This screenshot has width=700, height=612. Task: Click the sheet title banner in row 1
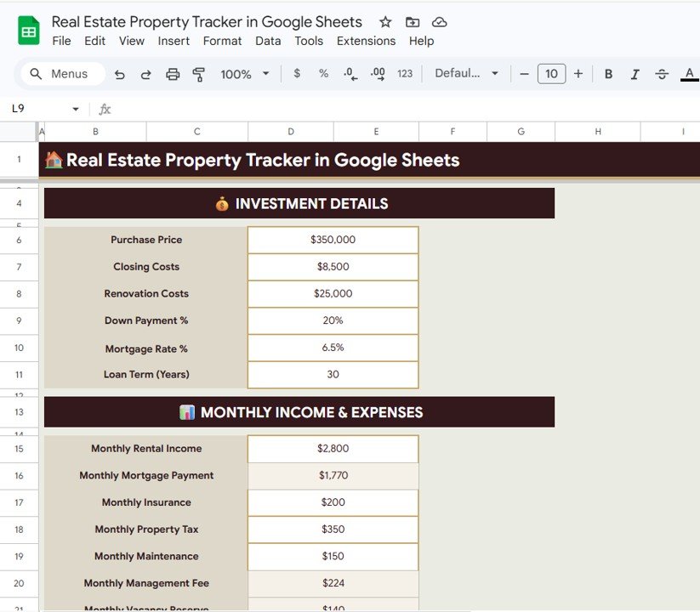click(369, 160)
